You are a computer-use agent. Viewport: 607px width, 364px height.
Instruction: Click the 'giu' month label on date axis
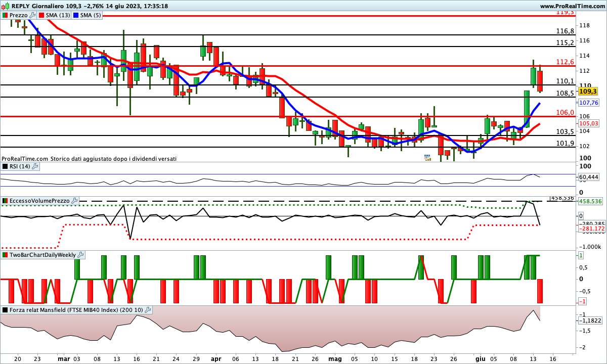click(x=480, y=358)
